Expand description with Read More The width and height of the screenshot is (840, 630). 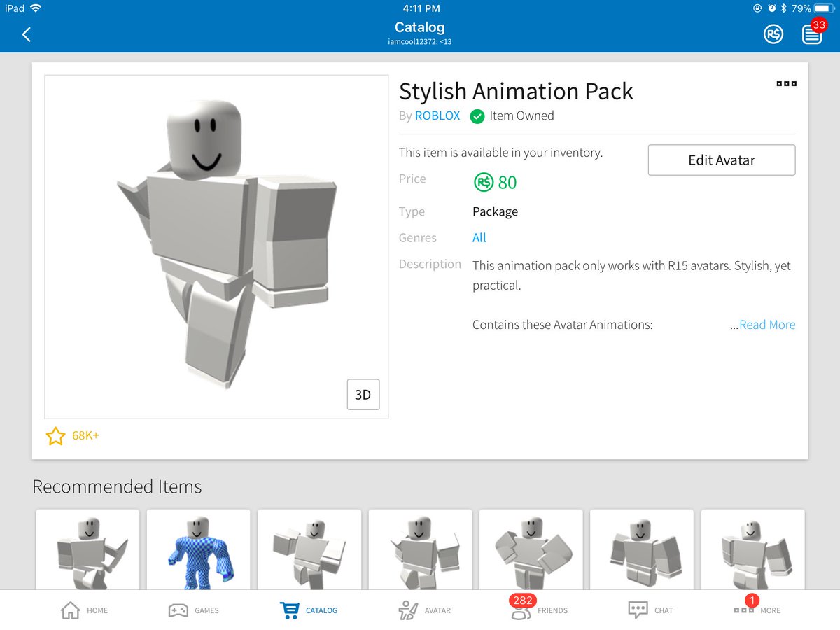[x=767, y=325]
